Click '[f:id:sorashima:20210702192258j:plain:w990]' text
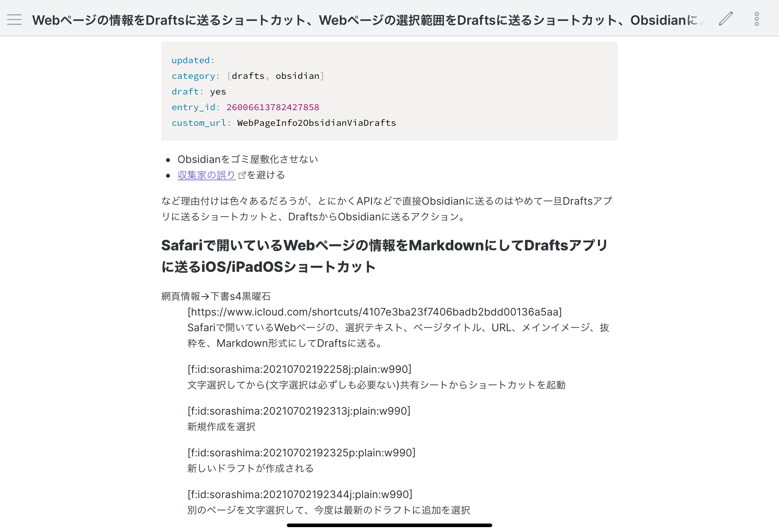The image size is (779, 532). pyautogui.click(x=299, y=369)
